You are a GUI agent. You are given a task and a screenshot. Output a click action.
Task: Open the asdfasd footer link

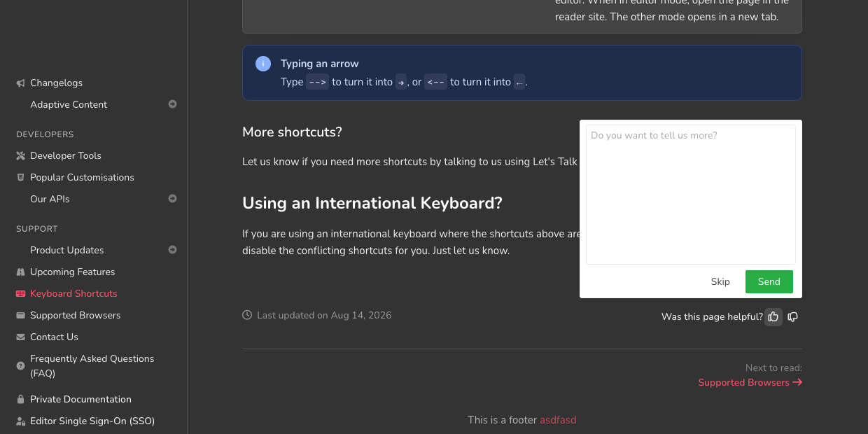click(558, 420)
